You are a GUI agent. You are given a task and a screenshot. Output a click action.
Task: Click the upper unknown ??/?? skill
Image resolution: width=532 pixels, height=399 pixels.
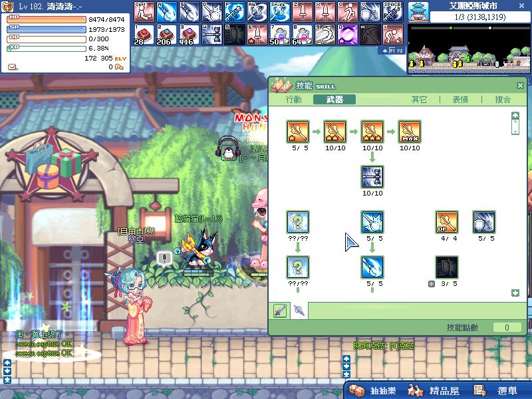(x=298, y=222)
